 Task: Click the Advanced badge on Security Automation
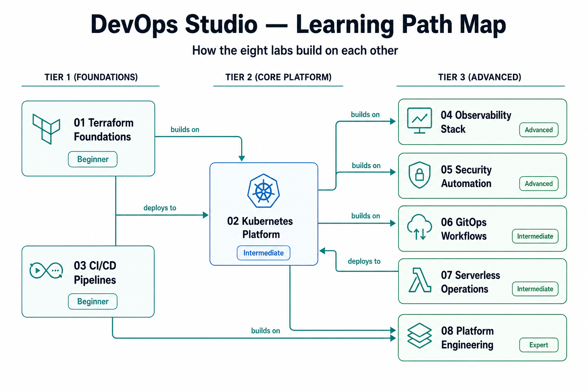[539, 183]
